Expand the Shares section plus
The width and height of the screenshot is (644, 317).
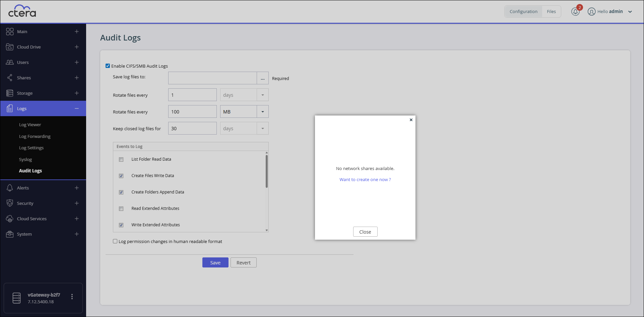pos(77,78)
